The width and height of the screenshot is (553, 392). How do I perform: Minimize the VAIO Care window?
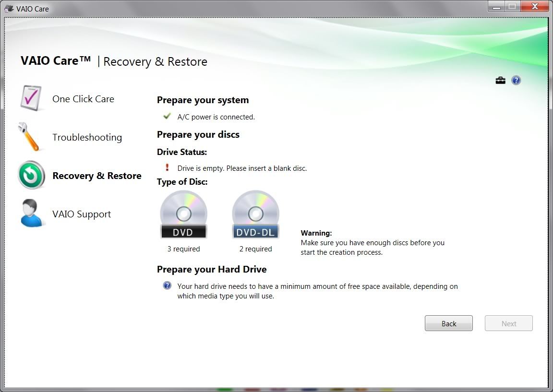point(496,7)
